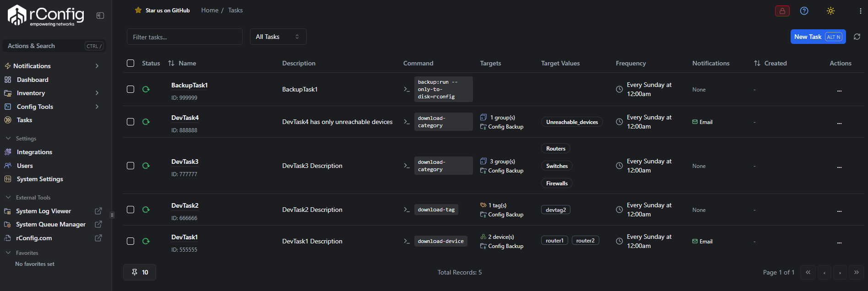Toggle the select-all header checkbox

pyautogui.click(x=130, y=63)
